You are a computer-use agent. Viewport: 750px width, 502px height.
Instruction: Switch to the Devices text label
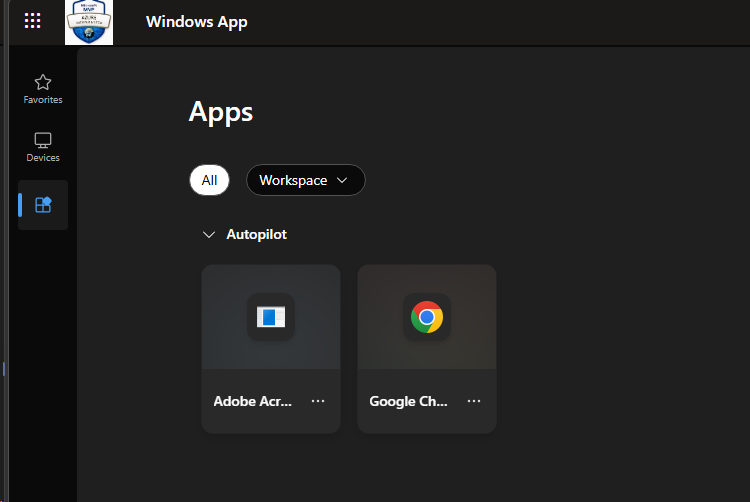(43, 158)
